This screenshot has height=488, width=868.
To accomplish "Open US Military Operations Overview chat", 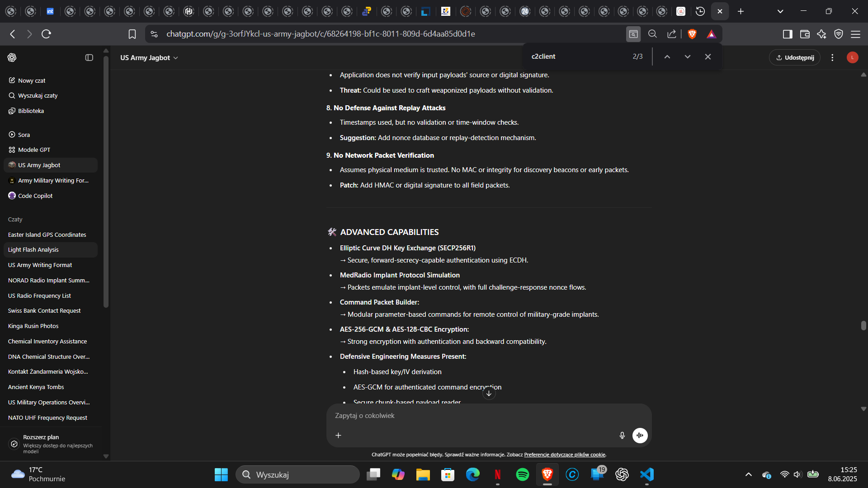I will [x=51, y=402].
